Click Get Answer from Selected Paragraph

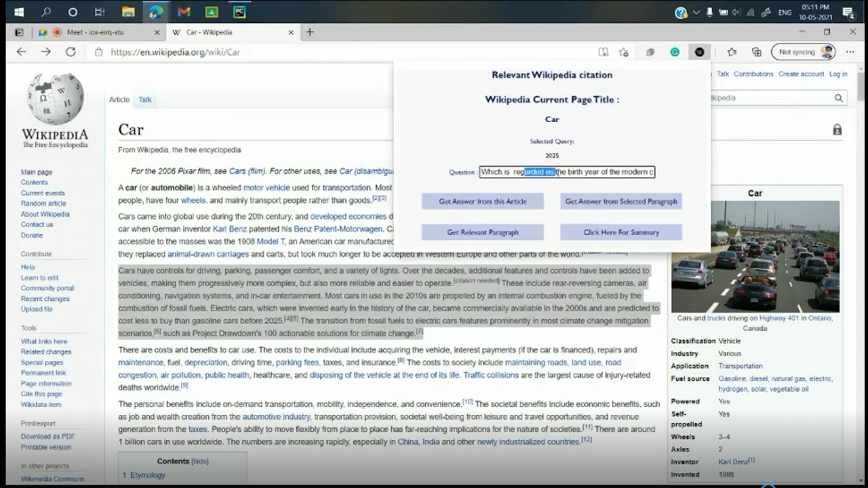point(621,201)
